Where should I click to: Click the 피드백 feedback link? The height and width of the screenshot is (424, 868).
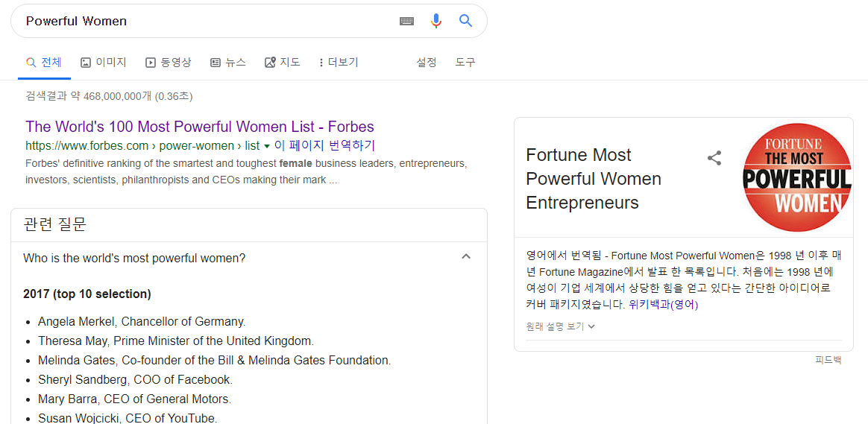tap(828, 360)
